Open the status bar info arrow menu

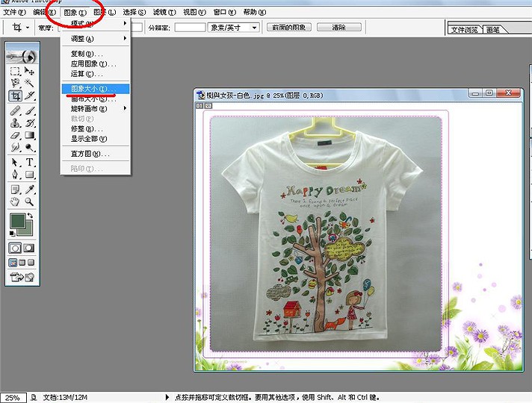[x=167, y=397]
